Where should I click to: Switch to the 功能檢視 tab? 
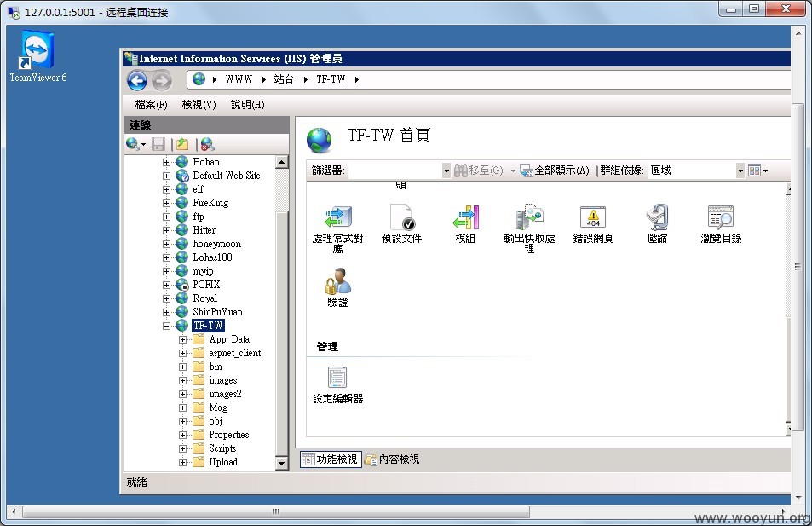point(331,460)
